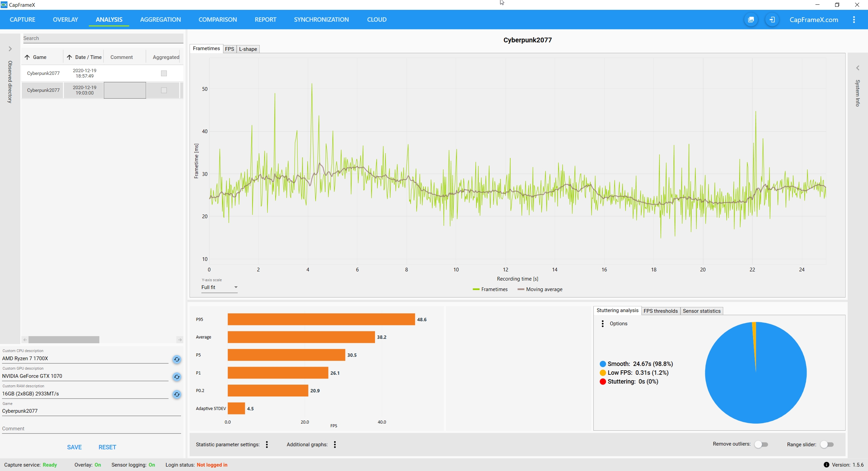868x471 pixels.
Task: Click the record list horizontal scrollbar
Action: click(64, 340)
